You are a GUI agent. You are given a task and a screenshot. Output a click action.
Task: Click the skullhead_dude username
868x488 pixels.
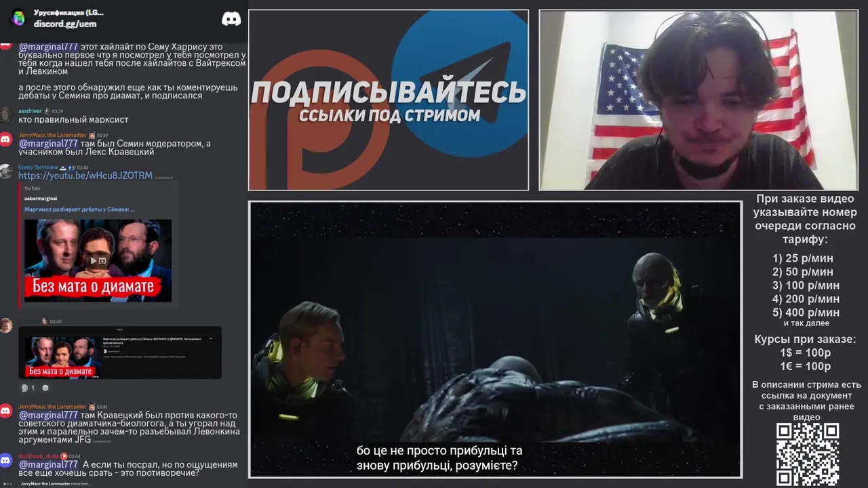[x=39, y=456]
